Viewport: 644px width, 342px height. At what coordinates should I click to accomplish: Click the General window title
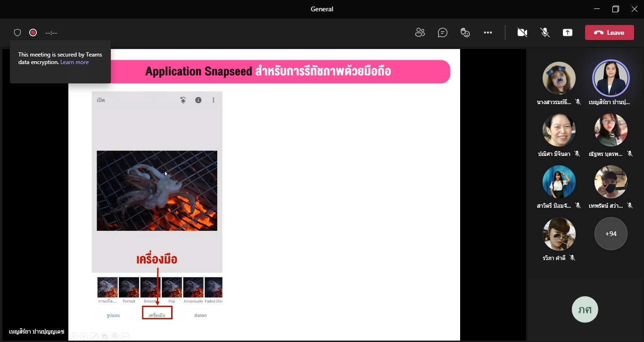pyautogui.click(x=322, y=9)
